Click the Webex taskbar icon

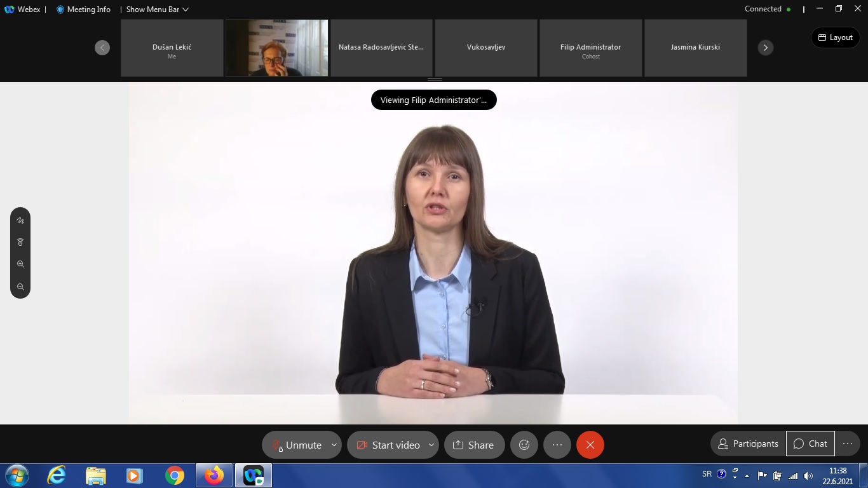[x=254, y=475]
